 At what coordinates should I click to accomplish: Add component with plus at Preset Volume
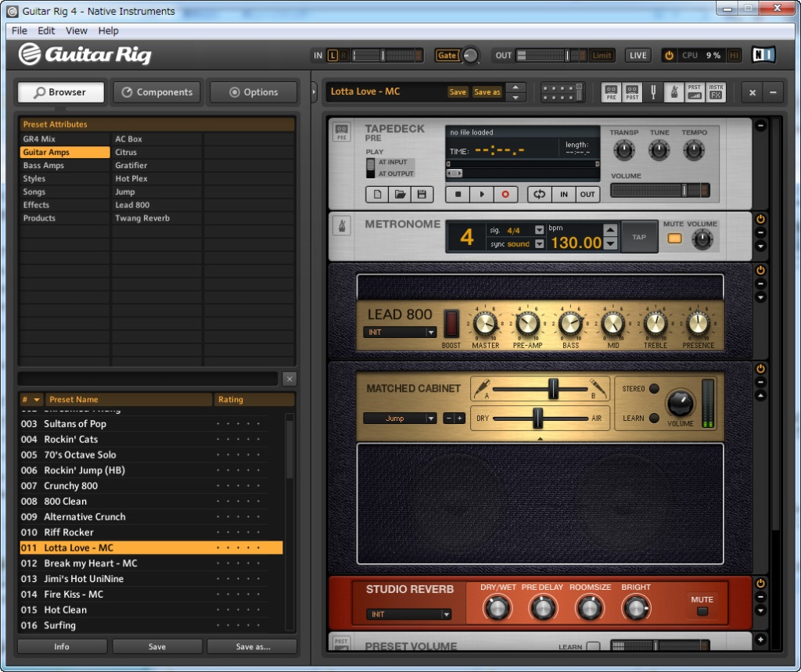pyautogui.click(x=760, y=639)
